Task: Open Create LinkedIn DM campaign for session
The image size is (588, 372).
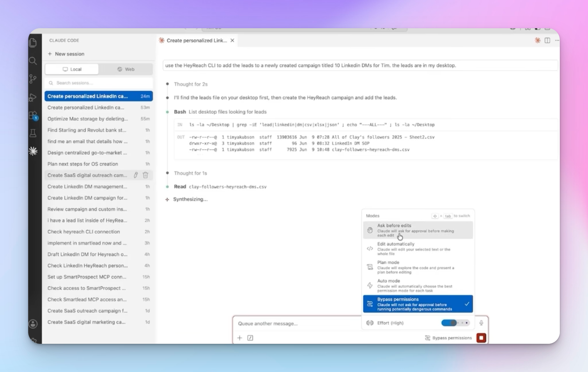Action: pos(99,198)
